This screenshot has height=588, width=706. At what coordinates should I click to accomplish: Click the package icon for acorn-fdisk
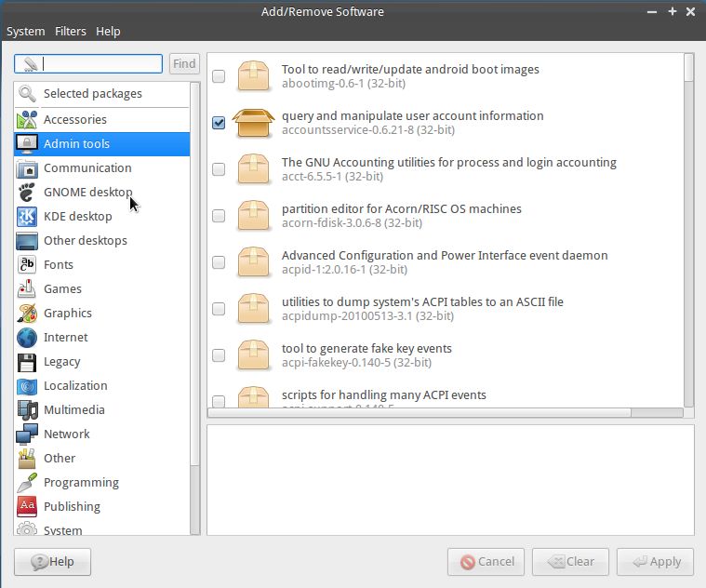coord(254,216)
